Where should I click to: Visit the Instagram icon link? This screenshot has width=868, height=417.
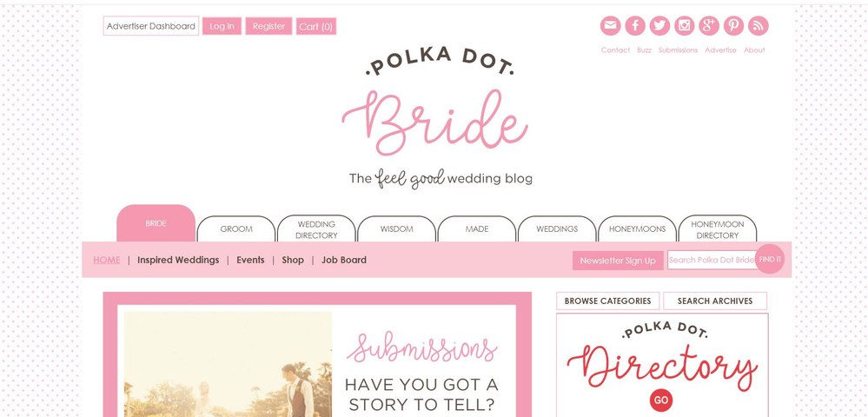(x=684, y=25)
